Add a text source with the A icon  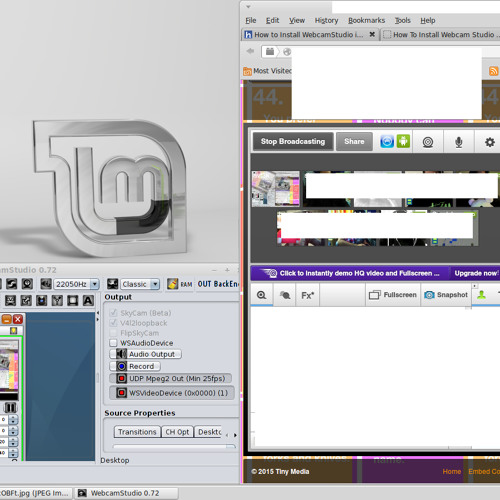[x=88, y=301]
